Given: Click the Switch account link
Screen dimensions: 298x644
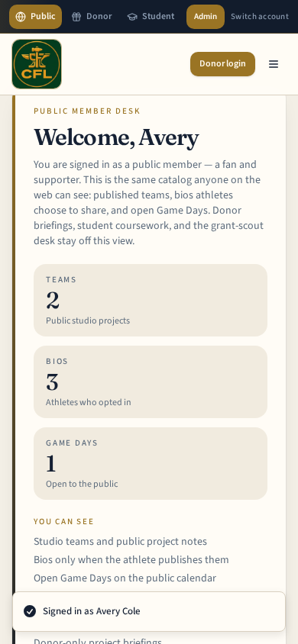Looking at the screenshot, I should [x=260, y=17].
